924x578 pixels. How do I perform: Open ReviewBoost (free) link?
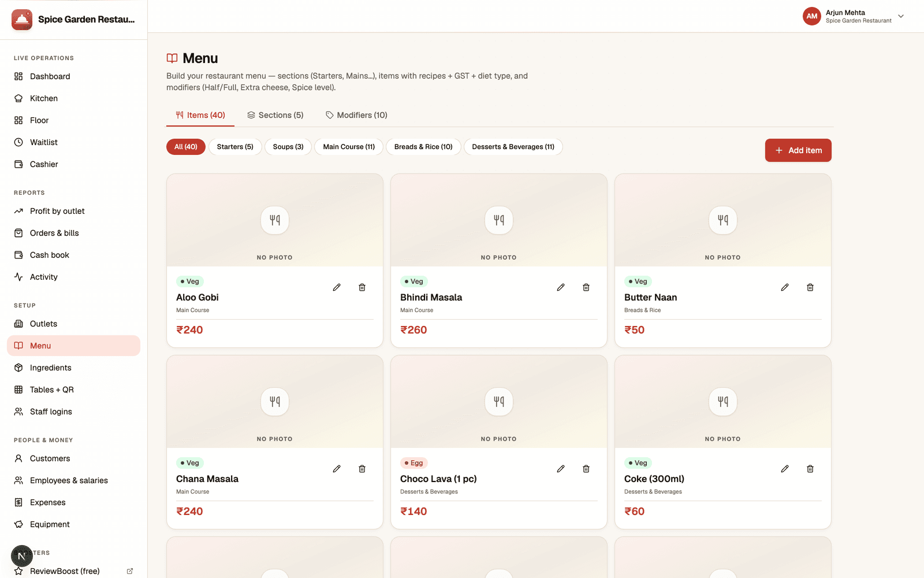73,571
